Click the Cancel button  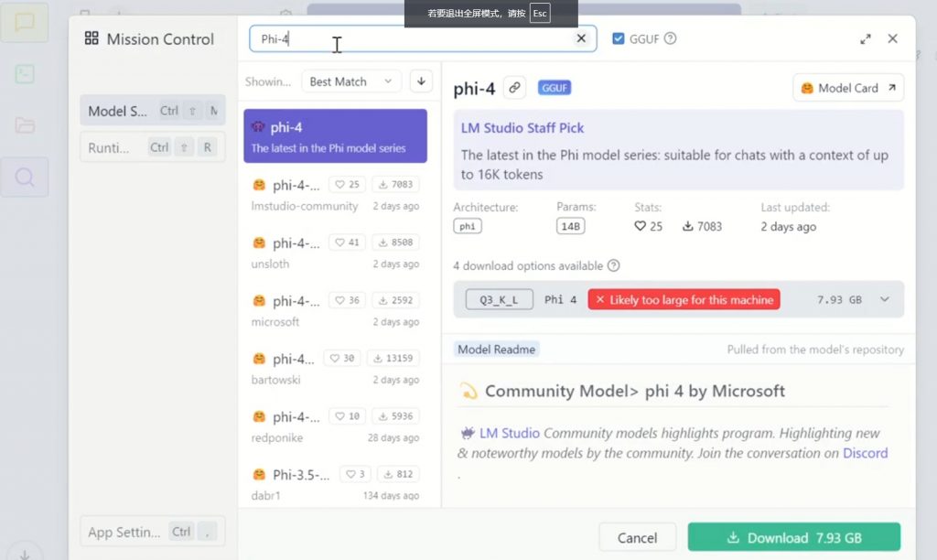tap(637, 537)
